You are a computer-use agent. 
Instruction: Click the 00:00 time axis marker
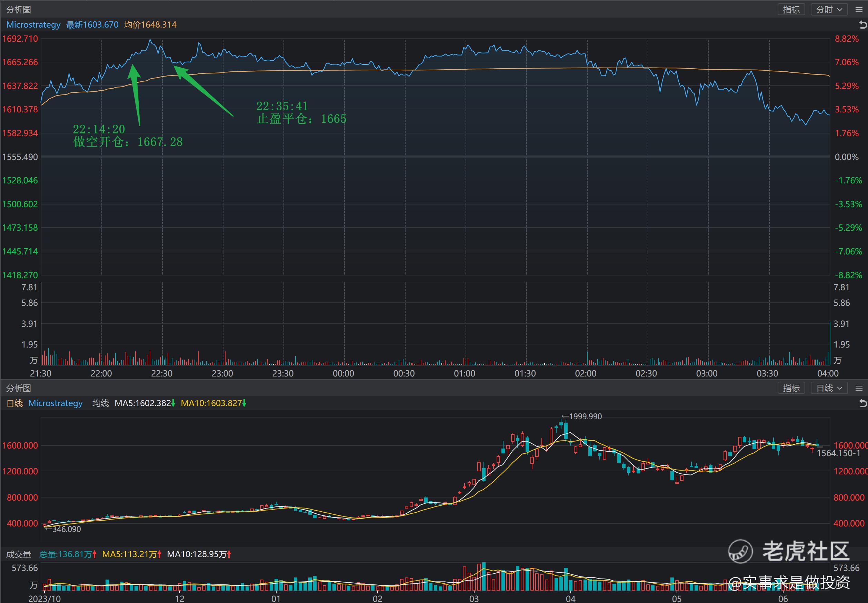(343, 374)
